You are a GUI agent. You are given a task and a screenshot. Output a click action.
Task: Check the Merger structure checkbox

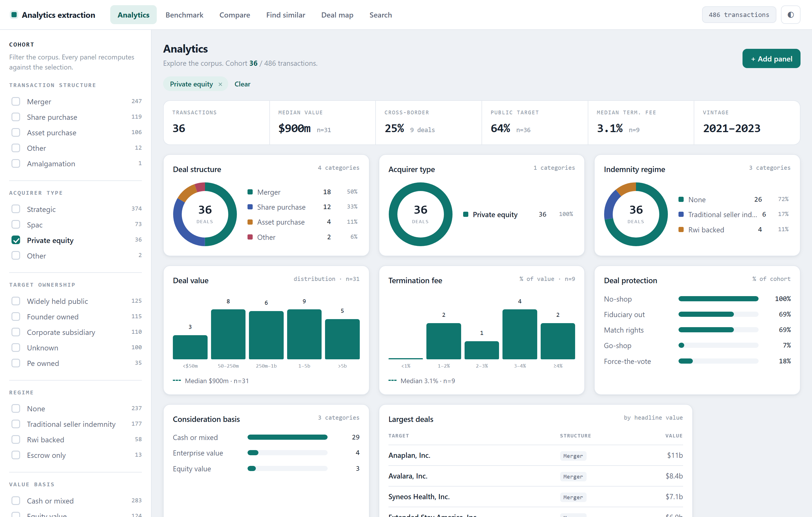[16, 101]
